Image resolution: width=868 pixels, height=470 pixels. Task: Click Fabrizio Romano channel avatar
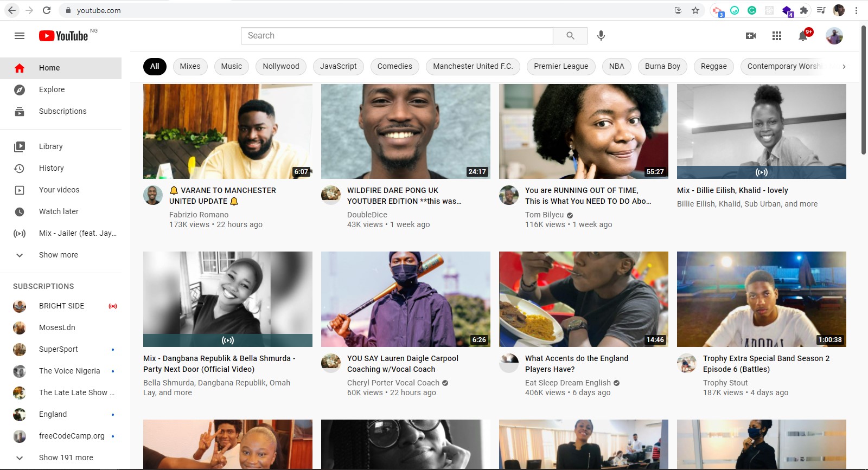click(153, 195)
